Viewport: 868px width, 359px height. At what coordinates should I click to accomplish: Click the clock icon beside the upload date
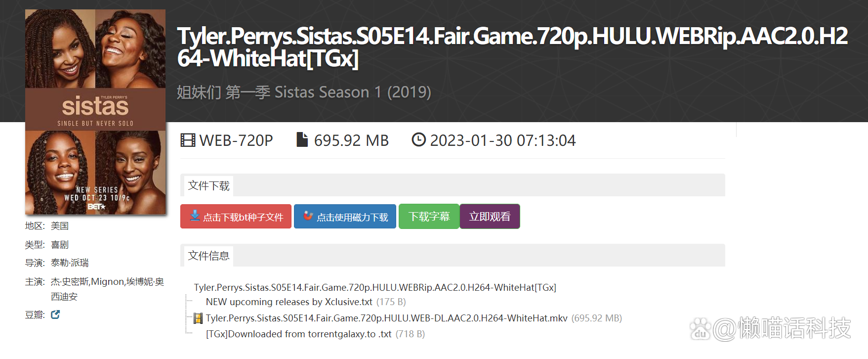point(418,140)
